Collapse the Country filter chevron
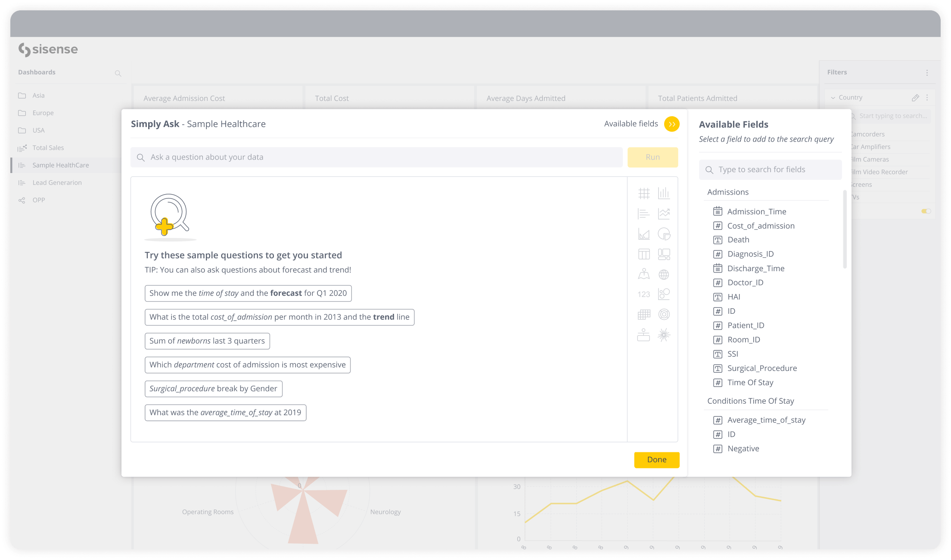The width and height of the screenshot is (951, 560). (833, 98)
